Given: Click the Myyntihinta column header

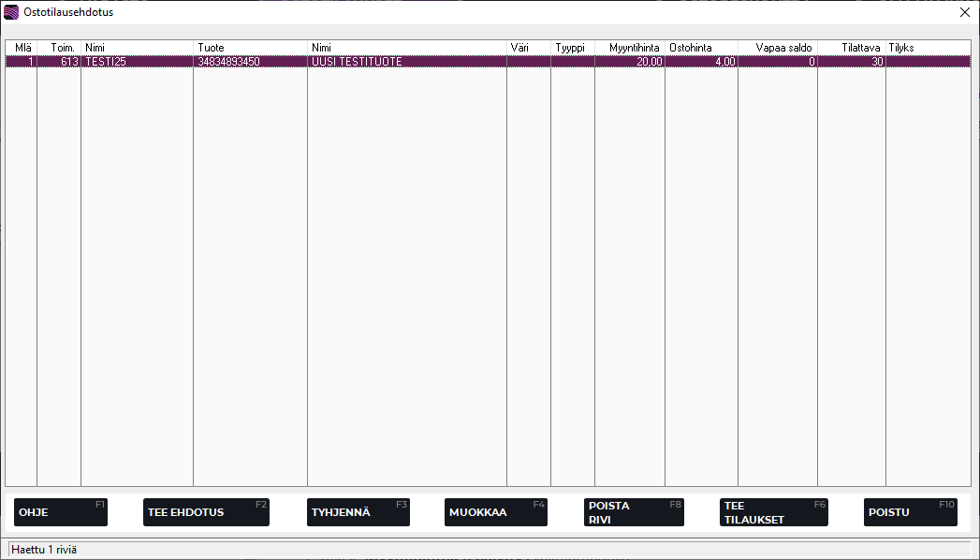Looking at the screenshot, I should tap(630, 48).
